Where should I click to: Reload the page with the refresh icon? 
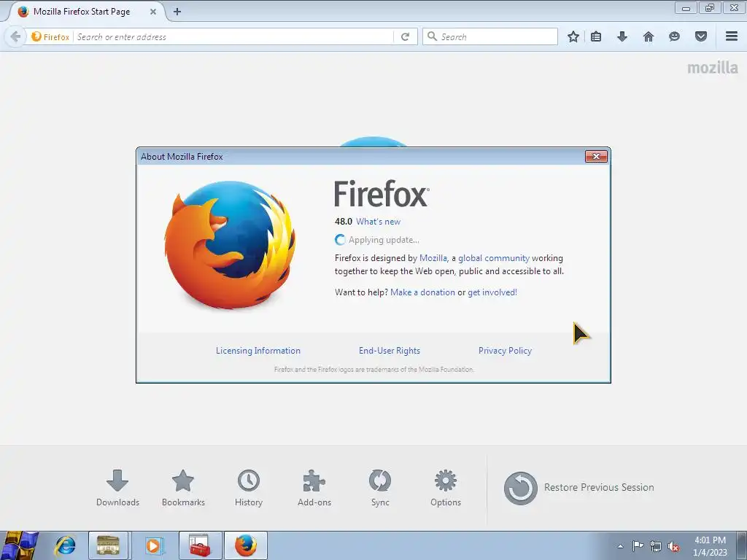point(406,36)
